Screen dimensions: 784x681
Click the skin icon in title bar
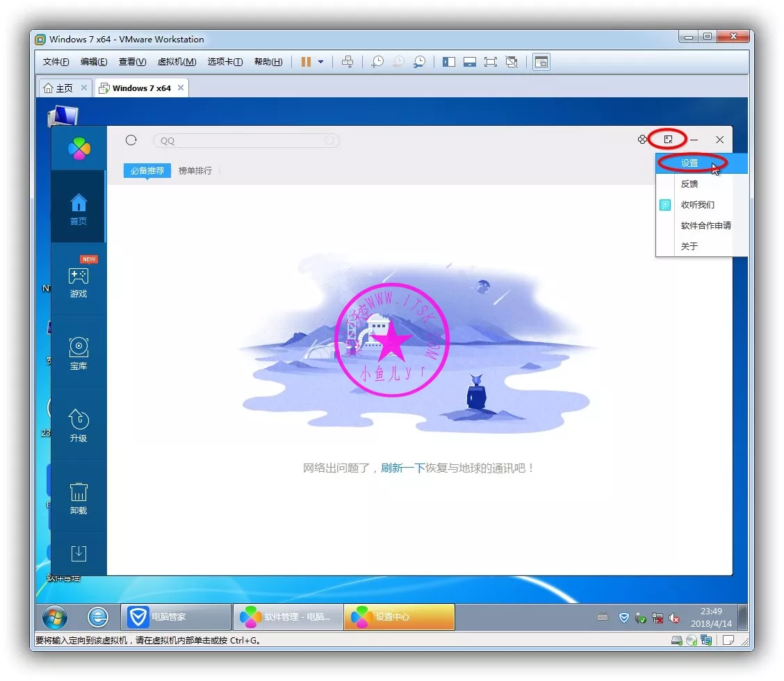(642, 140)
